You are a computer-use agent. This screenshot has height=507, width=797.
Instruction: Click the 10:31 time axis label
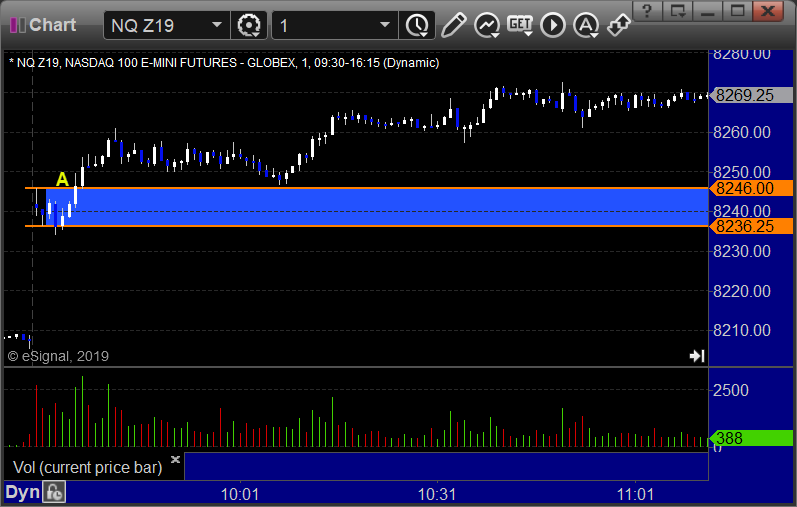click(x=437, y=494)
